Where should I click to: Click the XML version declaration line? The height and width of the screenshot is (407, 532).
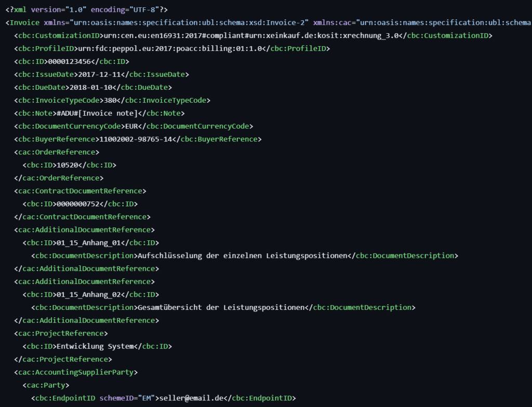86,10
